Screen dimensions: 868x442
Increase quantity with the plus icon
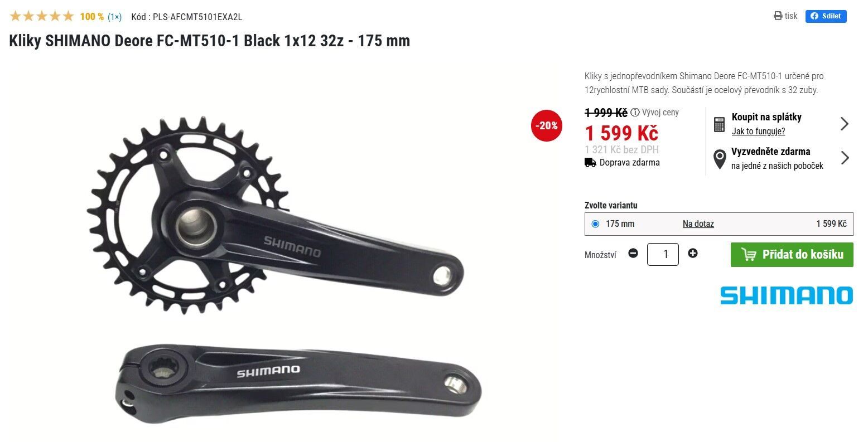pos(693,253)
